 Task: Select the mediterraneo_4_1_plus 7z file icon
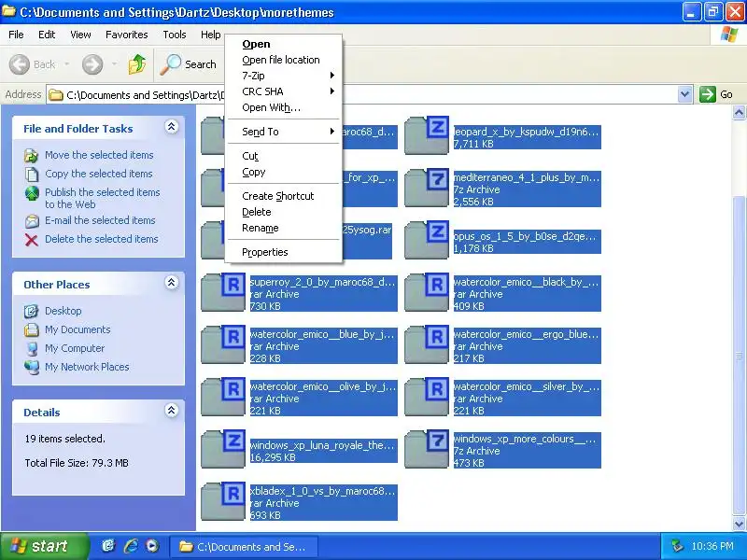point(427,188)
